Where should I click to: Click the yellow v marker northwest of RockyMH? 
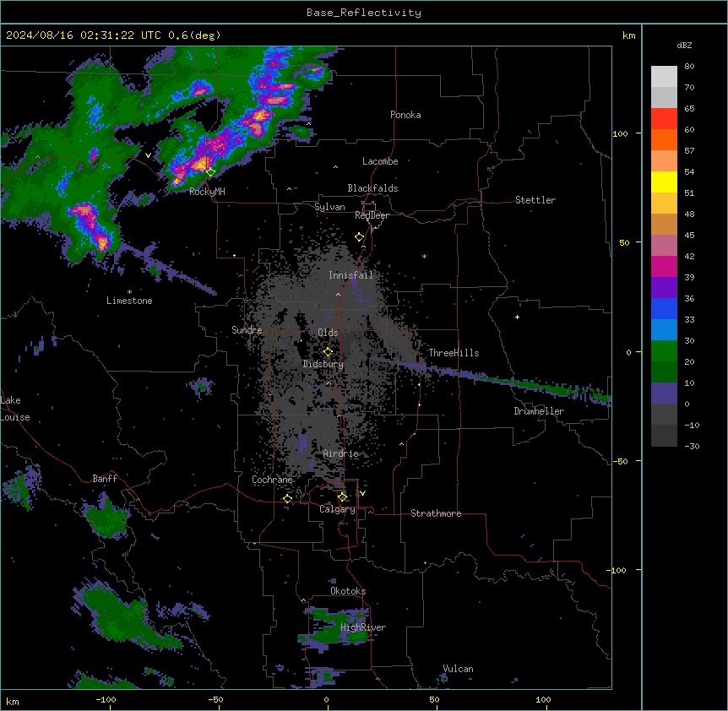pos(148,155)
